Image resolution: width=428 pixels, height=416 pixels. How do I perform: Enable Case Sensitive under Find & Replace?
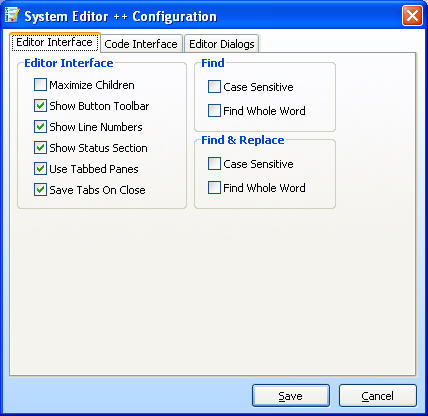[214, 164]
